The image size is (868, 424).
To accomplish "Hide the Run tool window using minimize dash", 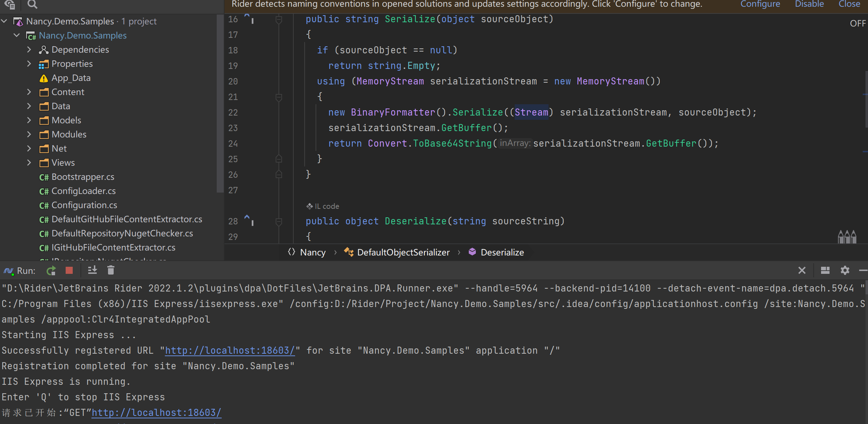I will 863,271.
